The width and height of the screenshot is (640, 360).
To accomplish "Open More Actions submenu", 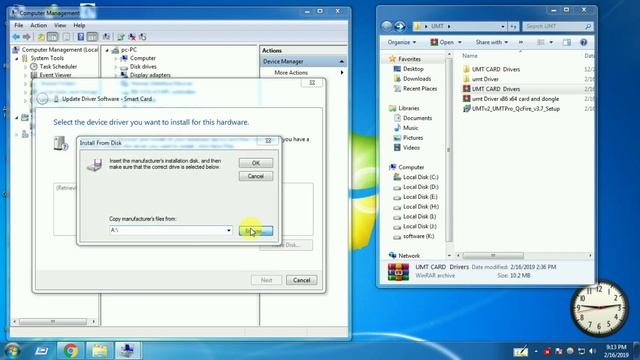I will [304, 73].
